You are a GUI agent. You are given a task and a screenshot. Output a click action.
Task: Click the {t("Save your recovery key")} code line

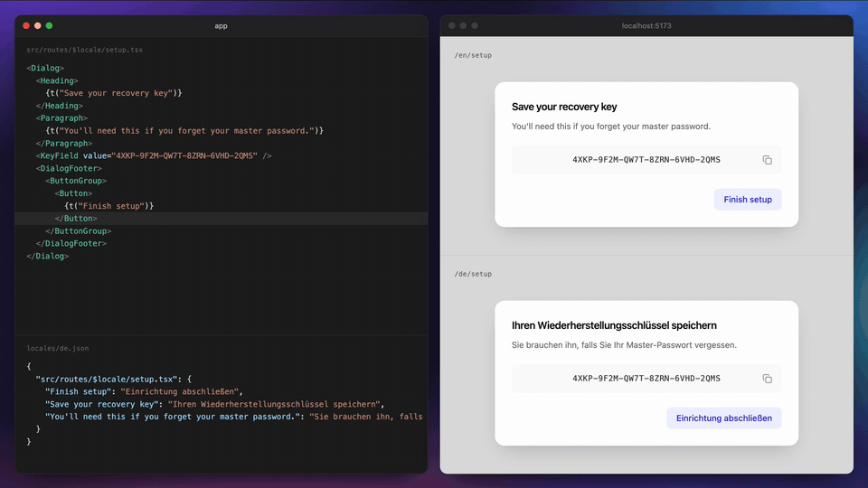114,93
